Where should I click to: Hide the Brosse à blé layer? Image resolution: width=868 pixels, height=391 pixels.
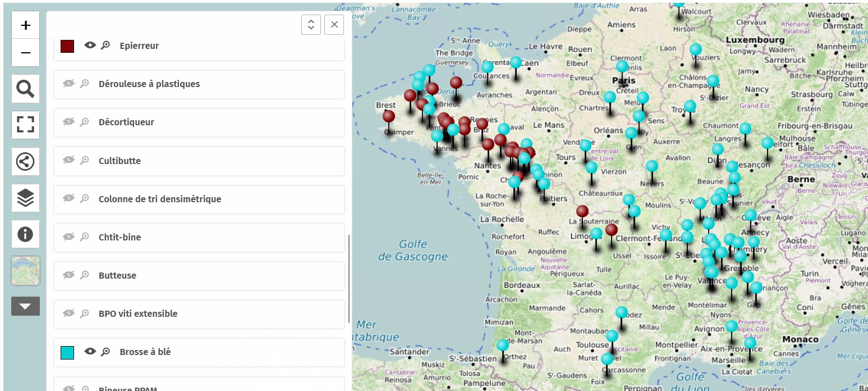click(x=90, y=352)
